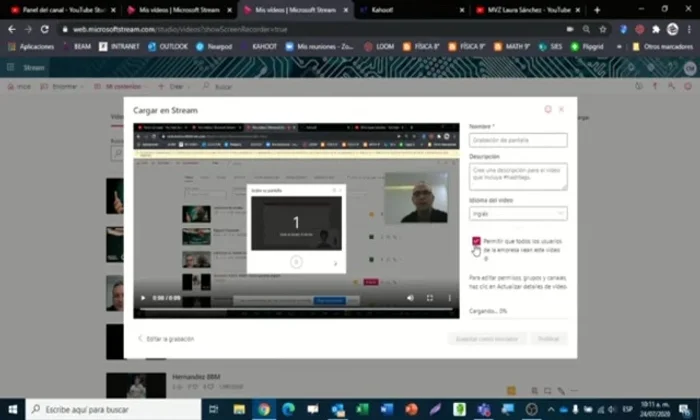Close the Cargar en Stream dialog
Viewport: 700px width, 420px height.
[x=561, y=109]
